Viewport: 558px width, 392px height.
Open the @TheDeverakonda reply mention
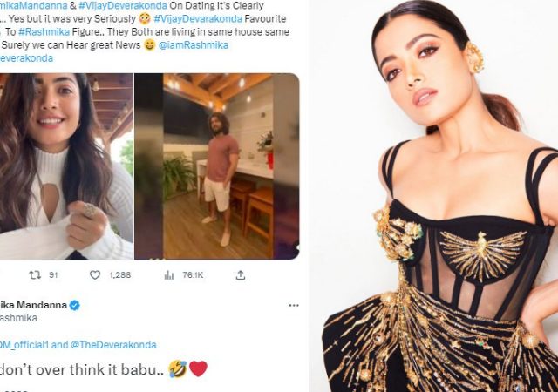113,345
